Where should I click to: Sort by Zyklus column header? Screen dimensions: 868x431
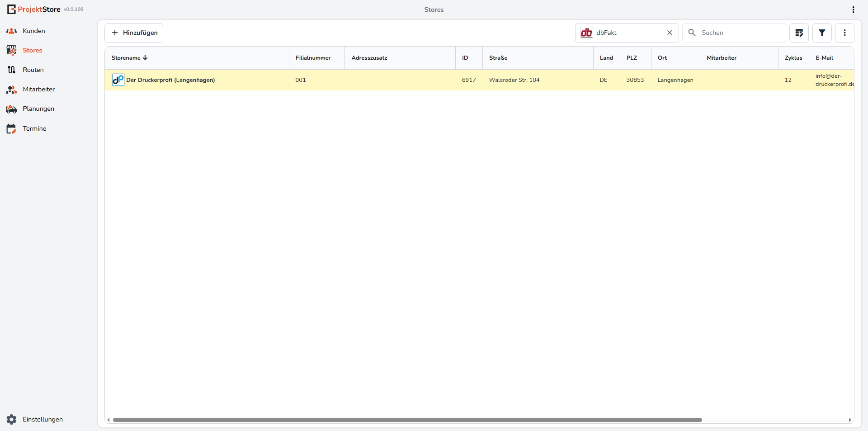[x=793, y=57]
